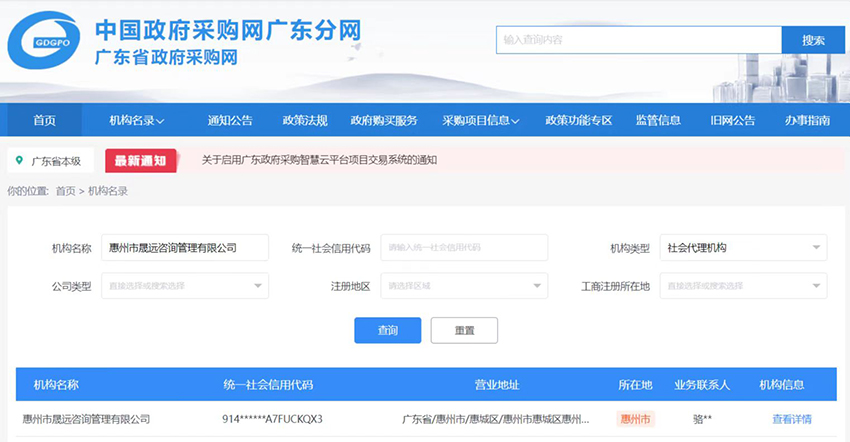Click the 搜索 button in header
Viewport: 850px width, 442px height.
coord(813,40)
